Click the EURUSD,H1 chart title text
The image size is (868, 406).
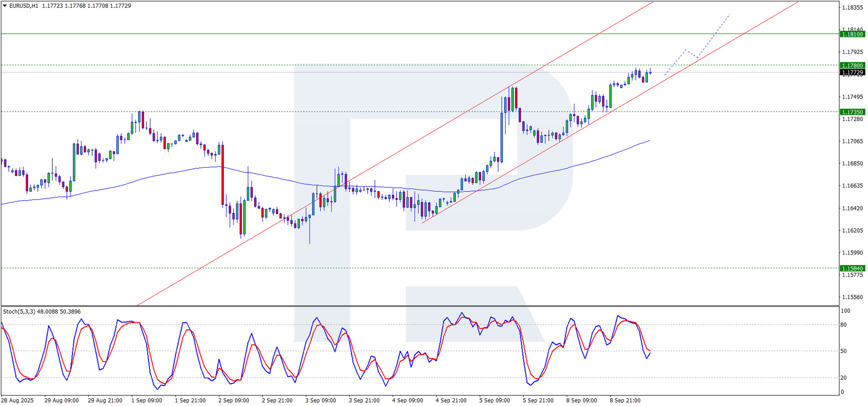pyautogui.click(x=24, y=6)
